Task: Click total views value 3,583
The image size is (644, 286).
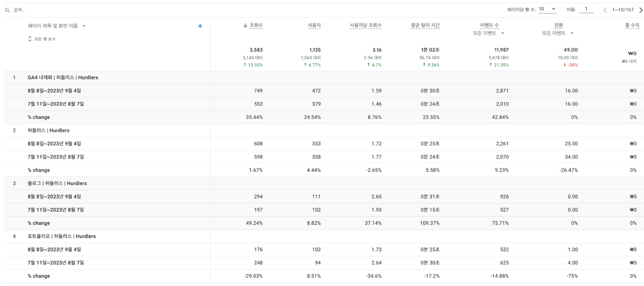Action: (x=256, y=50)
